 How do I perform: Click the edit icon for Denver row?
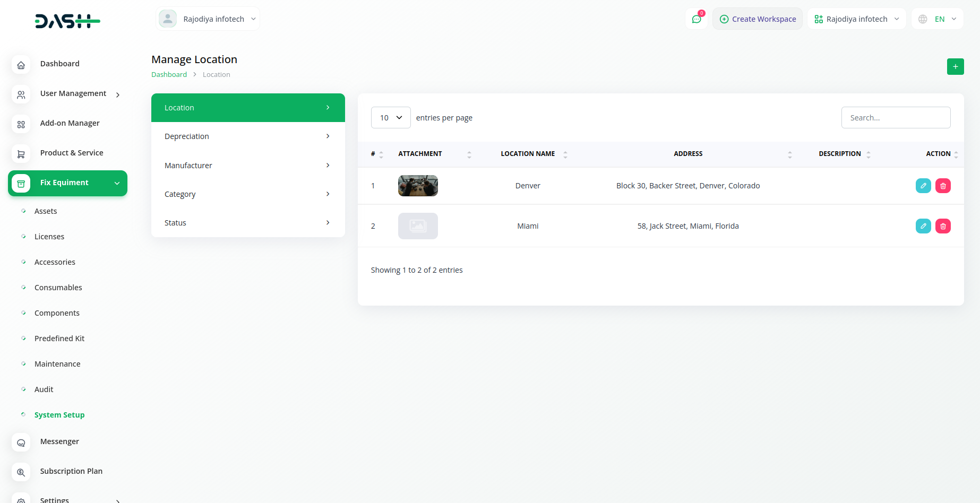[x=923, y=186]
